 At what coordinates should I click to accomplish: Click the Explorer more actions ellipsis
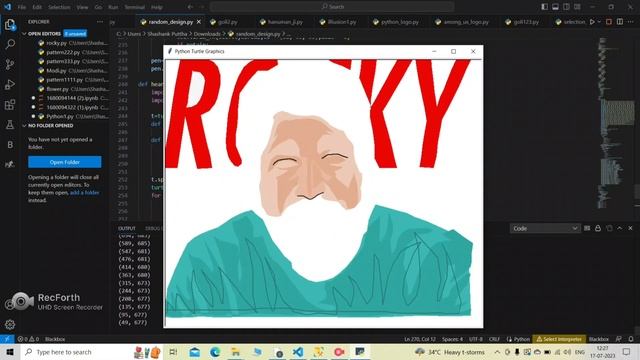point(100,22)
